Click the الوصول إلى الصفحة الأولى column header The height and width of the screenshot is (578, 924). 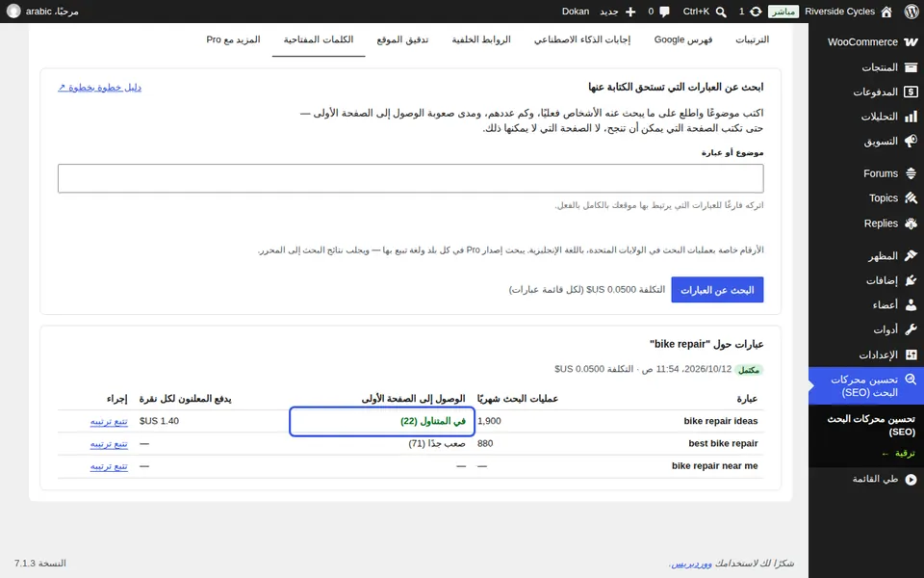tap(413, 399)
